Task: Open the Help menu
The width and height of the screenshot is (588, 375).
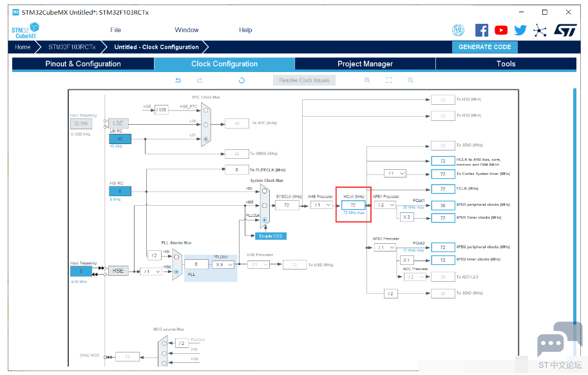Action: [245, 30]
